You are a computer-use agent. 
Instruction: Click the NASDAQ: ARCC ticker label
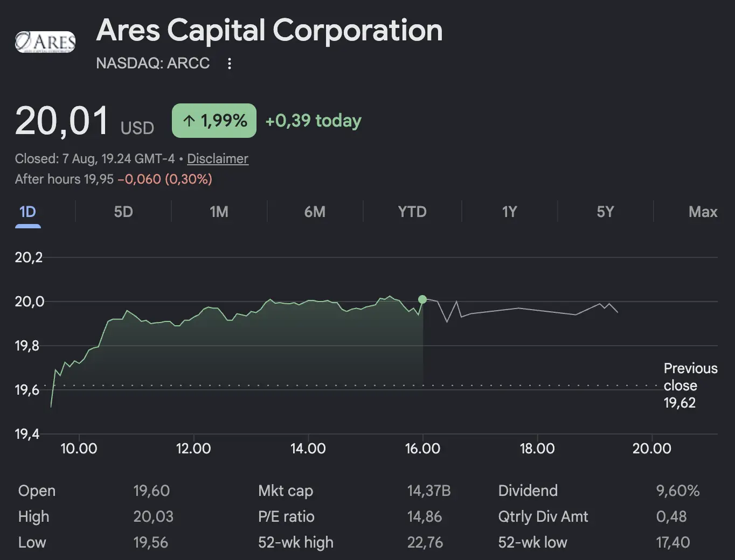click(153, 63)
